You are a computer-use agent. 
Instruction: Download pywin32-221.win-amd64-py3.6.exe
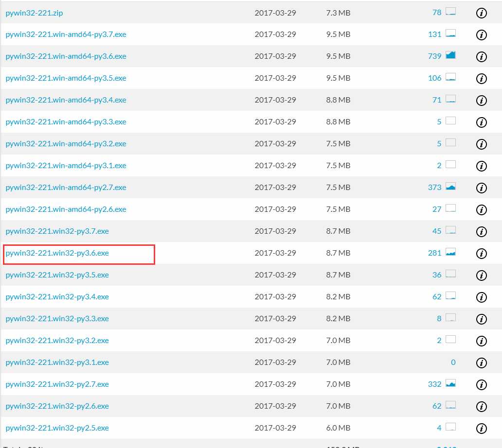pyautogui.click(x=66, y=56)
